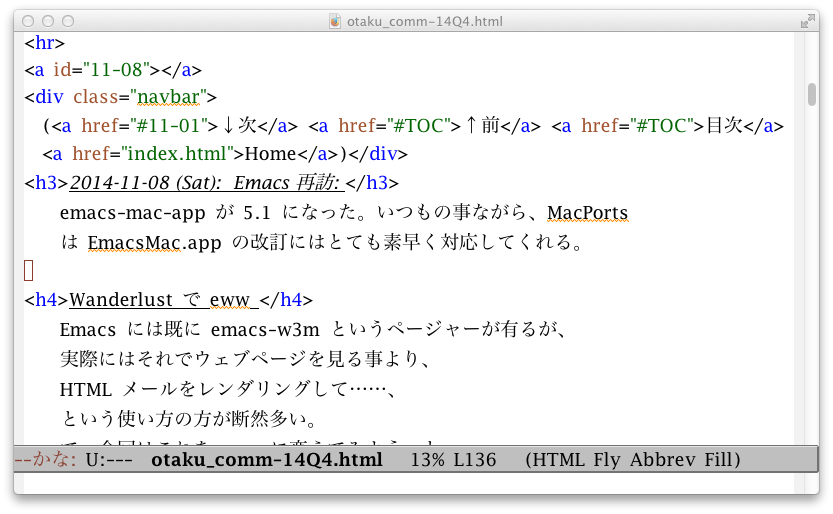The width and height of the screenshot is (833, 514).
Task: Click the Fill minor mode indicator
Action: (718, 459)
